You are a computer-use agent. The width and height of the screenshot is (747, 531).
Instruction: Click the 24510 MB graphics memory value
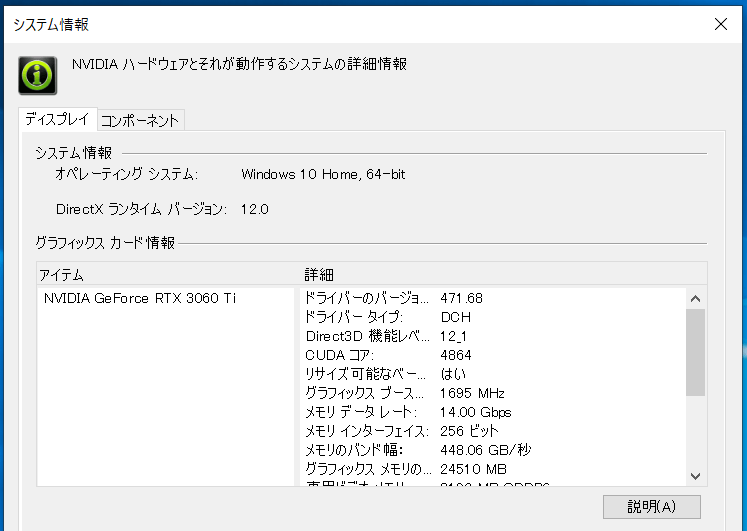[x=473, y=469]
